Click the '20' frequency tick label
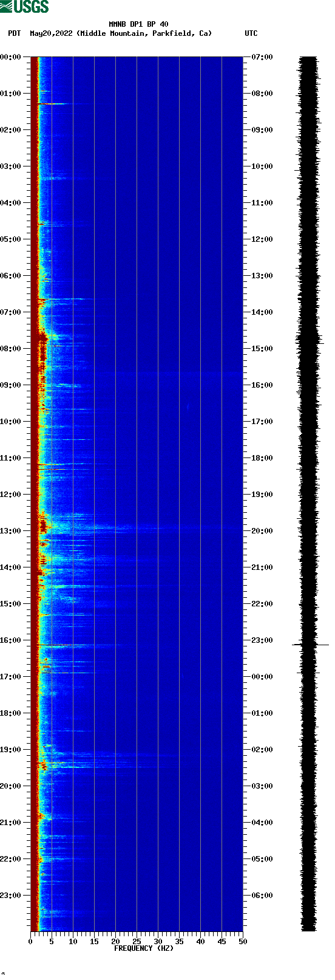This screenshot has height=980, width=335. point(115,942)
